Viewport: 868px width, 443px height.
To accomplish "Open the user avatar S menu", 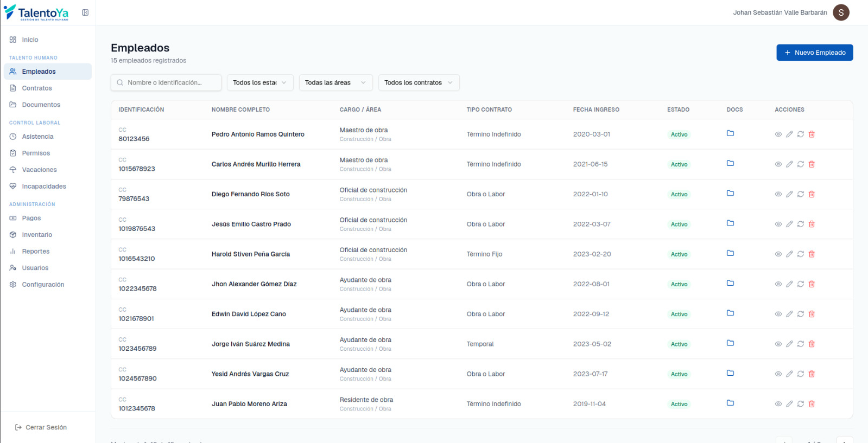I will coord(841,12).
